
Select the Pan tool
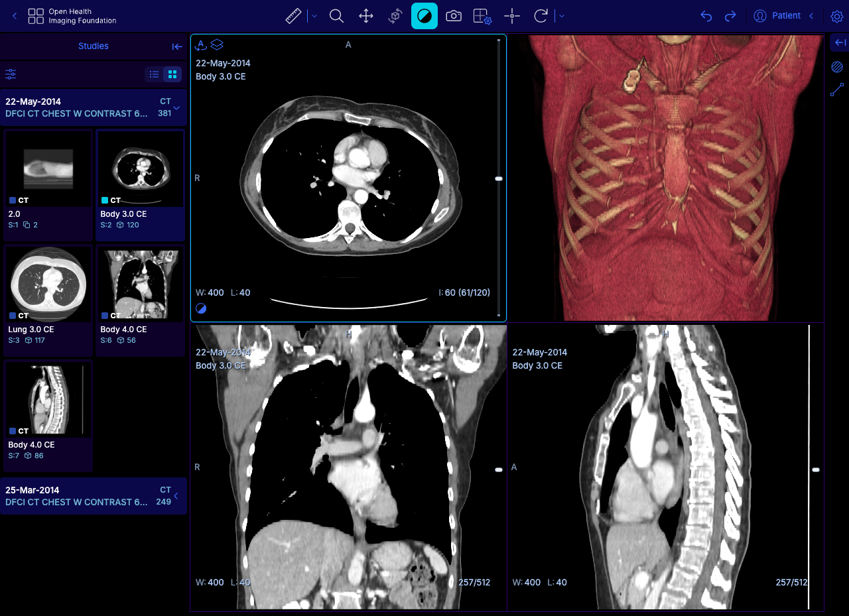tap(365, 16)
